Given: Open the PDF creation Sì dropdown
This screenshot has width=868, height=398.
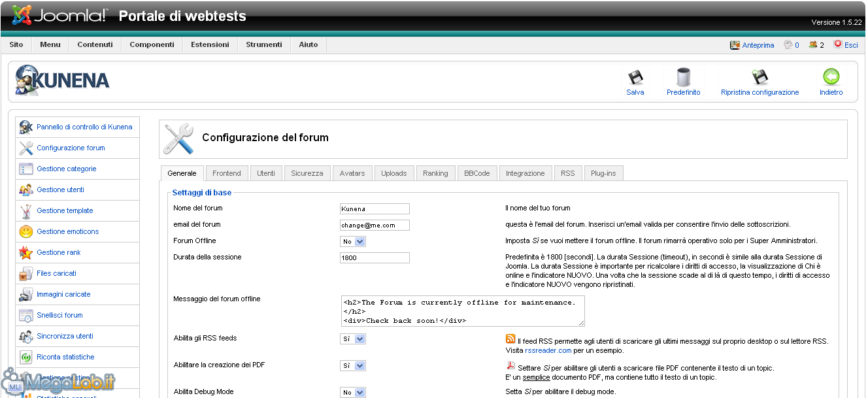Looking at the screenshot, I should (353, 366).
